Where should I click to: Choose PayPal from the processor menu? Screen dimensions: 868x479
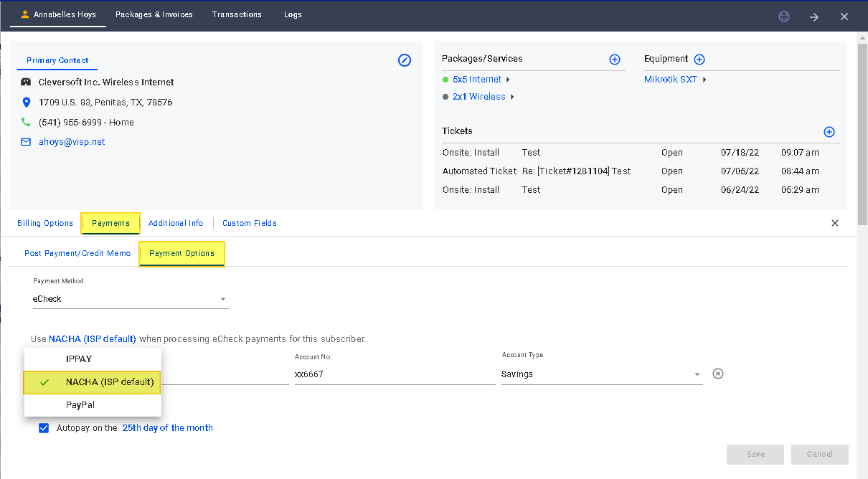[93, 405]
